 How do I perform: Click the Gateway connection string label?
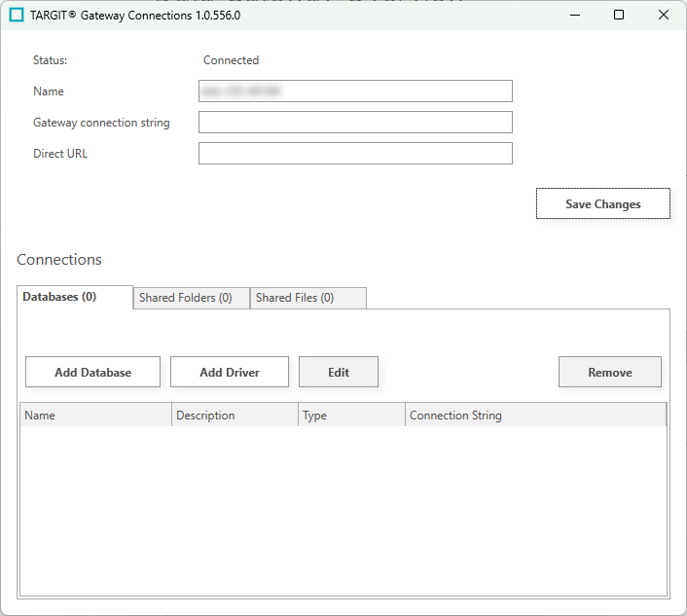101,123
